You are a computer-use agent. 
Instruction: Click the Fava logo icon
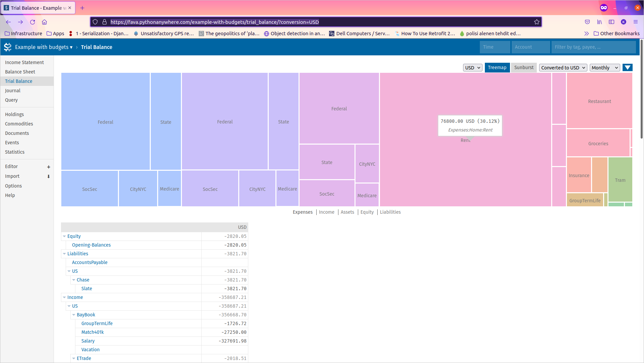click(x=7, y=47)
